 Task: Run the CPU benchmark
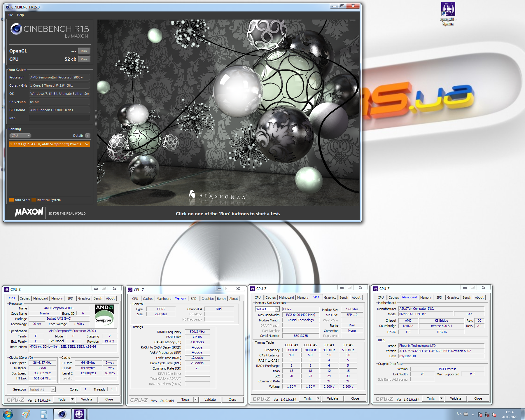pyautogui.click(x=84, y=59)
